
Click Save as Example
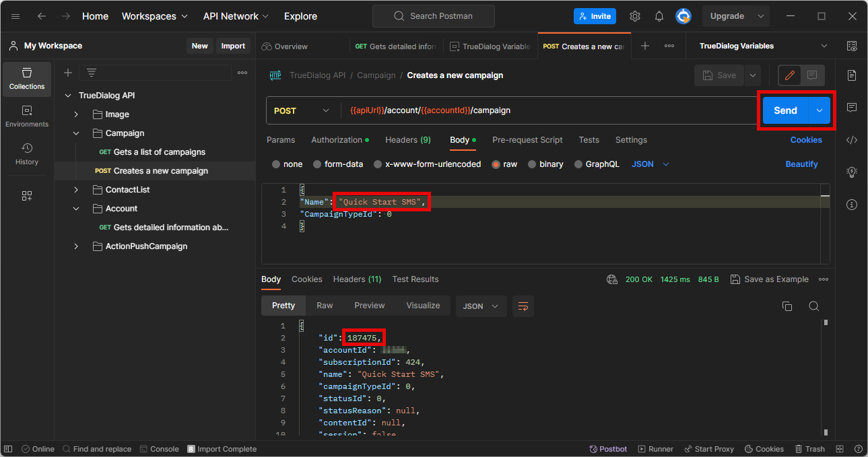770,279
